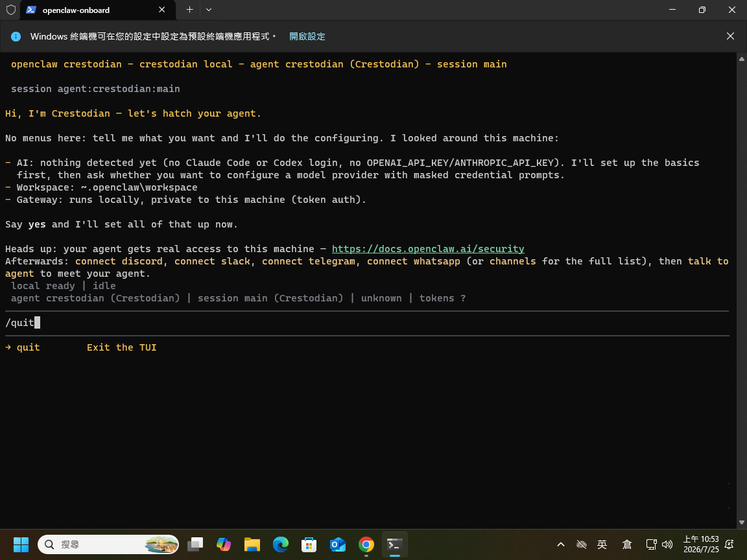The width and height of the screenshot is (747, 560).
Task: Click the blue info icon in notification bar
Action: coord(16,36)
